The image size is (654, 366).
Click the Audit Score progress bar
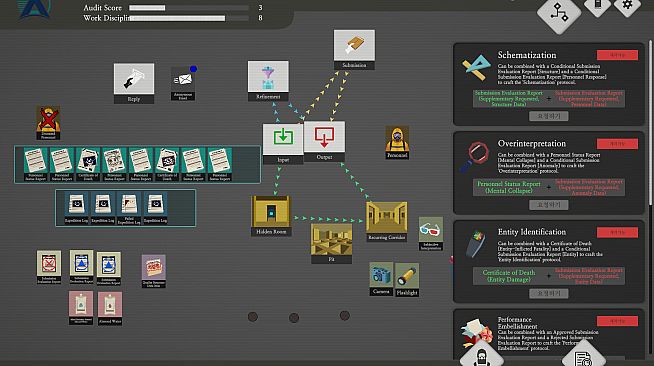(x=189, y=8)
